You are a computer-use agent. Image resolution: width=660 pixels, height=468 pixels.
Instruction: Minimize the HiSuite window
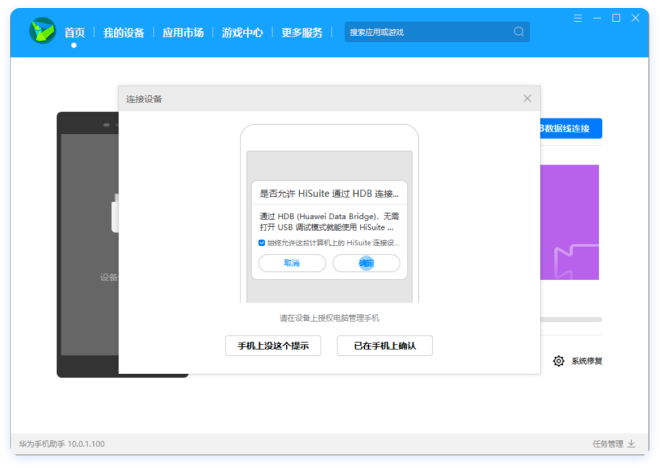click(598, 18)
